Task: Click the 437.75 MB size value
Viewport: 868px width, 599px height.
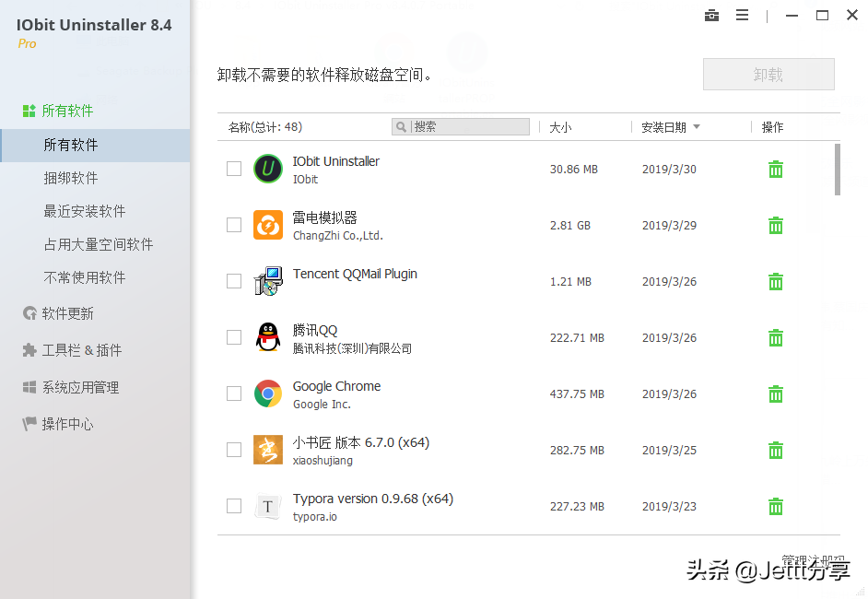Action: coord(577,394)
